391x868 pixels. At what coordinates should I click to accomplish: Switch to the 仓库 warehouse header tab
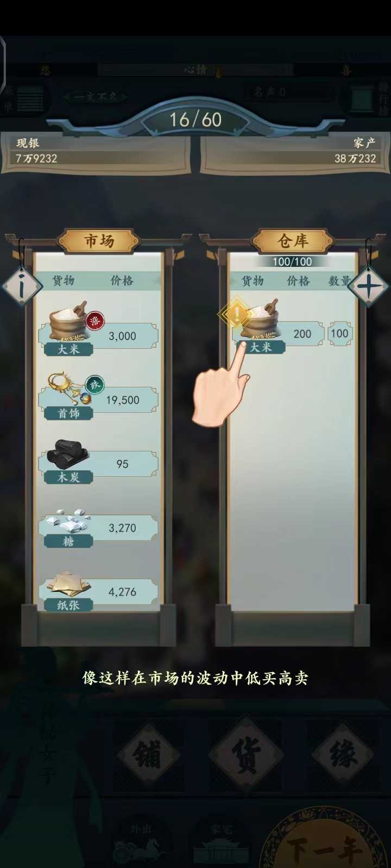[293, 241]
